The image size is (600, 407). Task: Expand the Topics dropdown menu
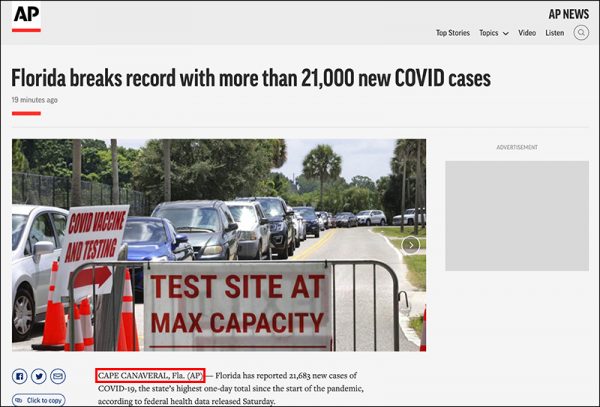(493, 33)
